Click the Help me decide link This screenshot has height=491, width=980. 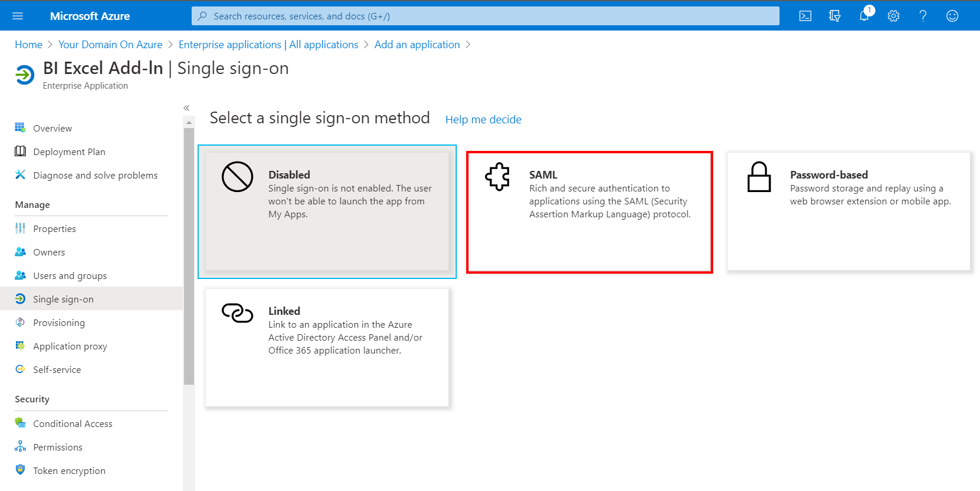pos(483,119)
